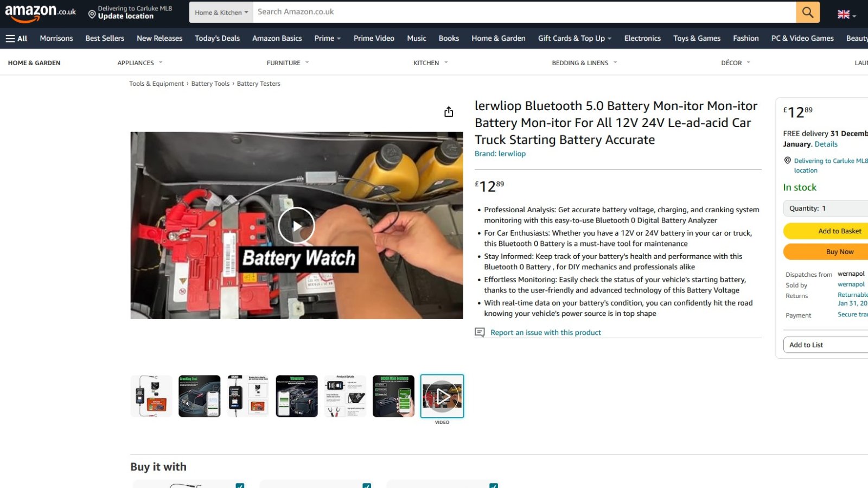Select the third product thumbnail image

(248, 396)
